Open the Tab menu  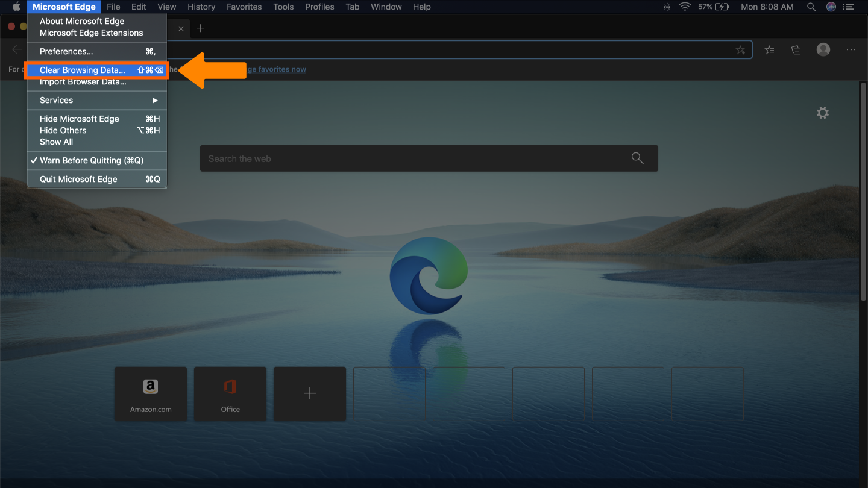(x=353, y=7)
